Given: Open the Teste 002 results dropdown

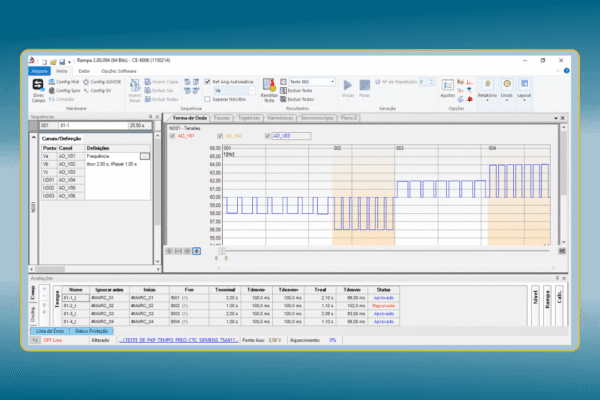Looking at the screenshot, I should (x=332, y=82).
